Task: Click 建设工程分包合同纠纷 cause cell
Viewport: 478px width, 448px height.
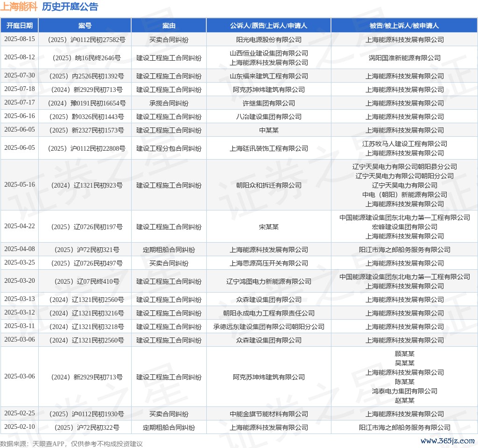Action: [169, 148]
